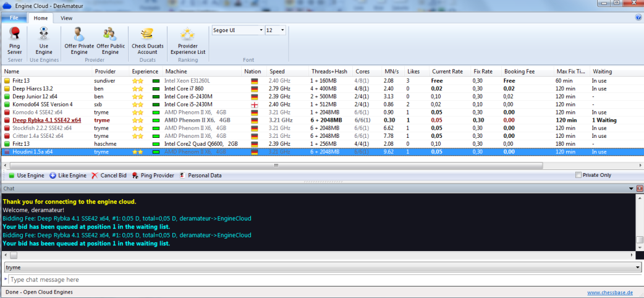Click green status icon of Deep Junior 12 x64

click(x=7, y=96)
